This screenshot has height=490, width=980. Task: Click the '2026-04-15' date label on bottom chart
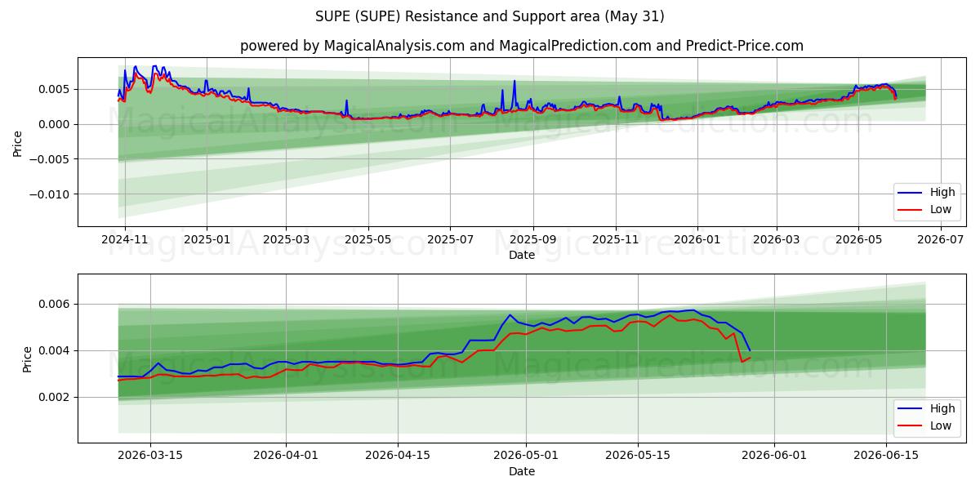coord(398,456)
